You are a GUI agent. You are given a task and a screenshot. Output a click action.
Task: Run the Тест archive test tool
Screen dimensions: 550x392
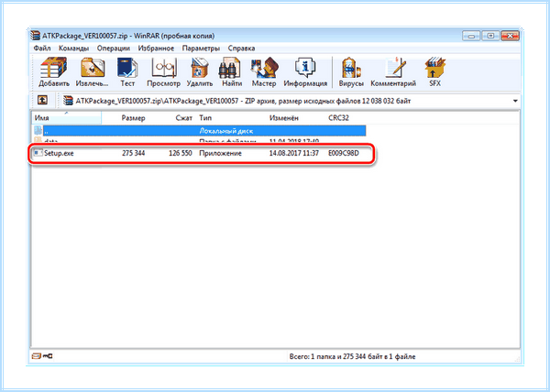coord(127,72)
